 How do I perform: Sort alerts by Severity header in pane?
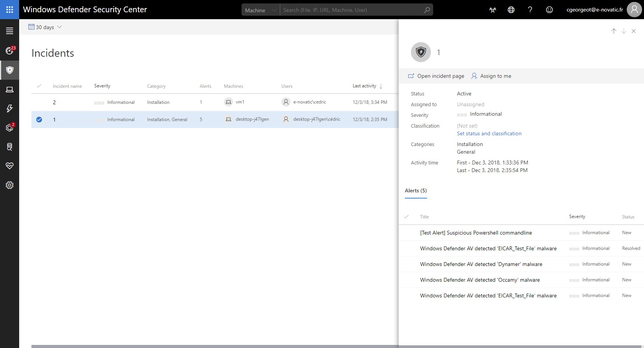(577, 217)
